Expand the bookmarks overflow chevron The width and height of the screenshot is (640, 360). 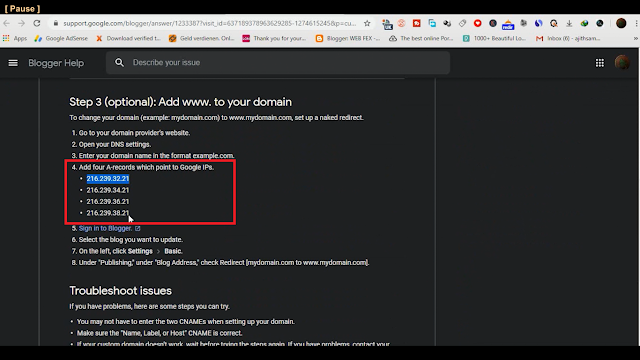point(636,38)
